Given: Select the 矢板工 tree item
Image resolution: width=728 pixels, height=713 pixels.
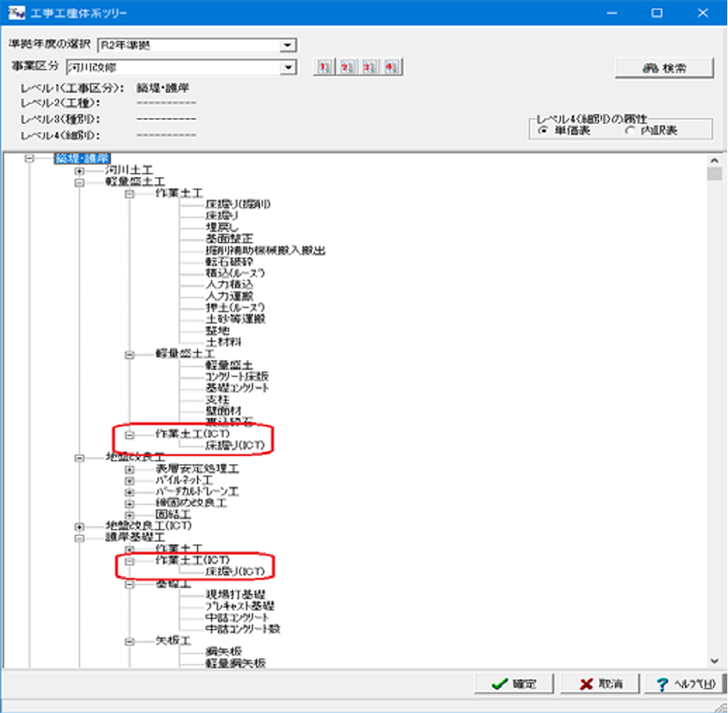Looking at the screenshot, I should [x=173, y=642].
